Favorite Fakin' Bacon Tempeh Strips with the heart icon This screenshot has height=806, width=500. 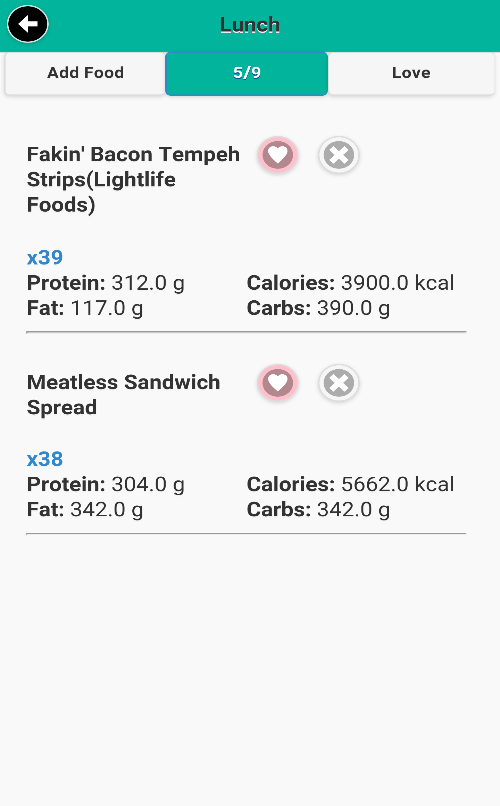(278, 155)
